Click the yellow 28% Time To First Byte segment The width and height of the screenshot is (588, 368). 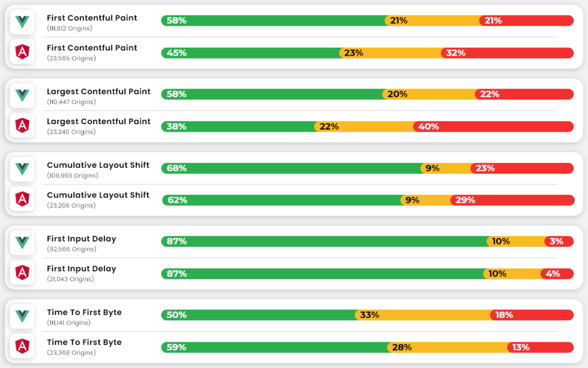447,347
